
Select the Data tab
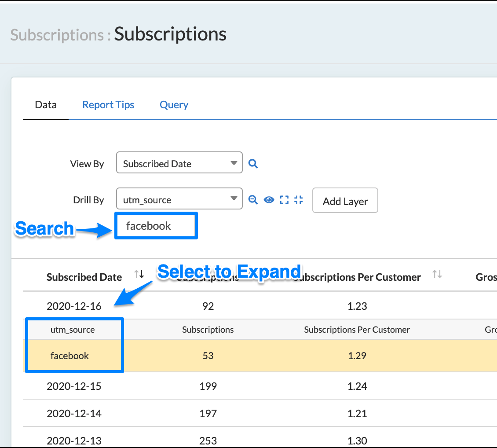(46, 105)
